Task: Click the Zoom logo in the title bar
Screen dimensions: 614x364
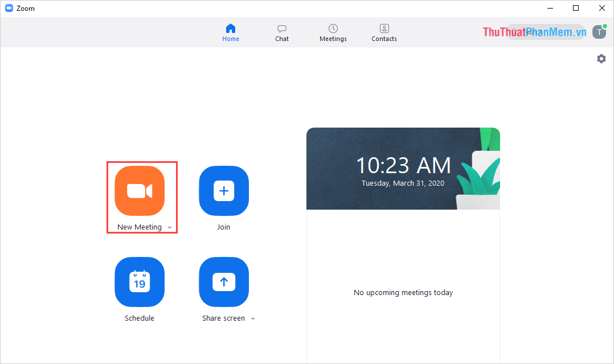Action: pos(9,8)
